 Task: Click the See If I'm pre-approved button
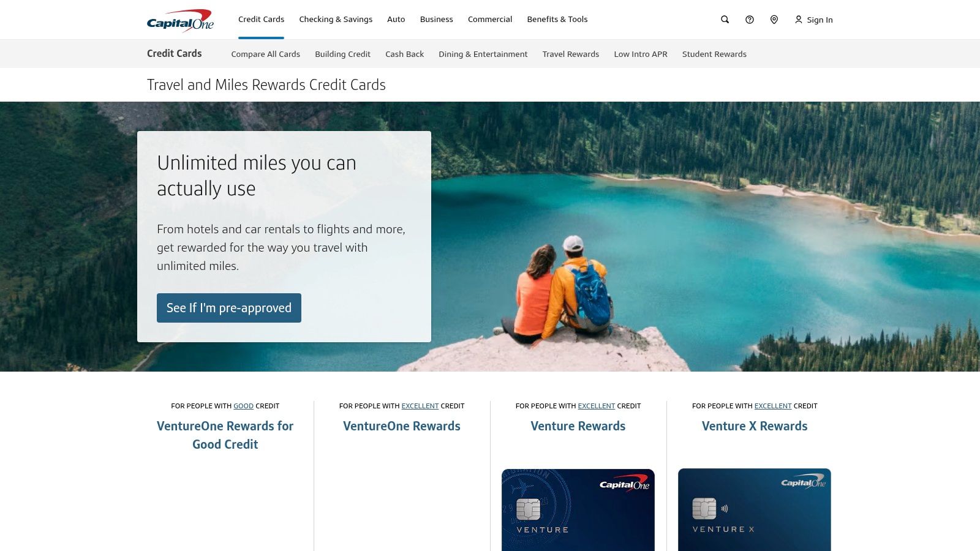pos(228,308)
